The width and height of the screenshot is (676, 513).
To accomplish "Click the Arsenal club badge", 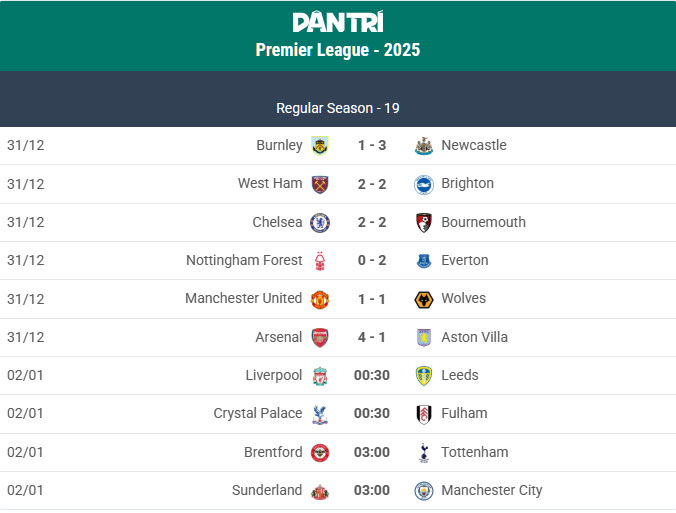I will [x=320, y=337].
